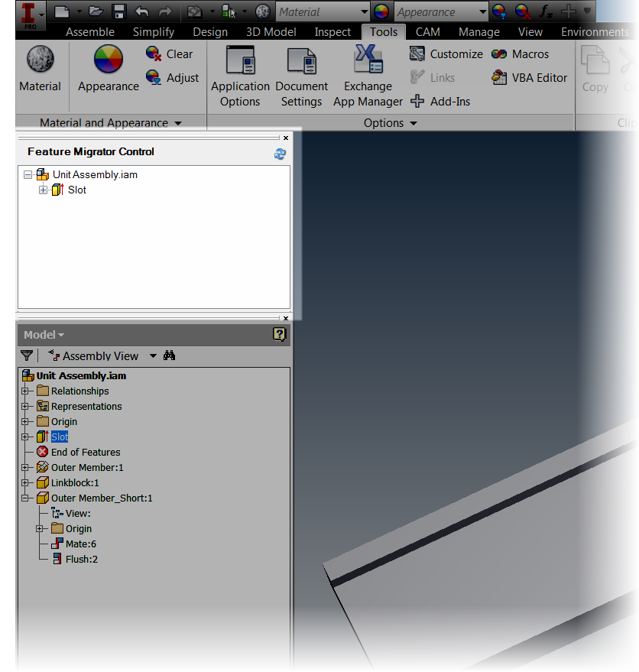Select Slot in the model tree
The height and width of the screenshot is (672, 639).
(x=60, y=437)
